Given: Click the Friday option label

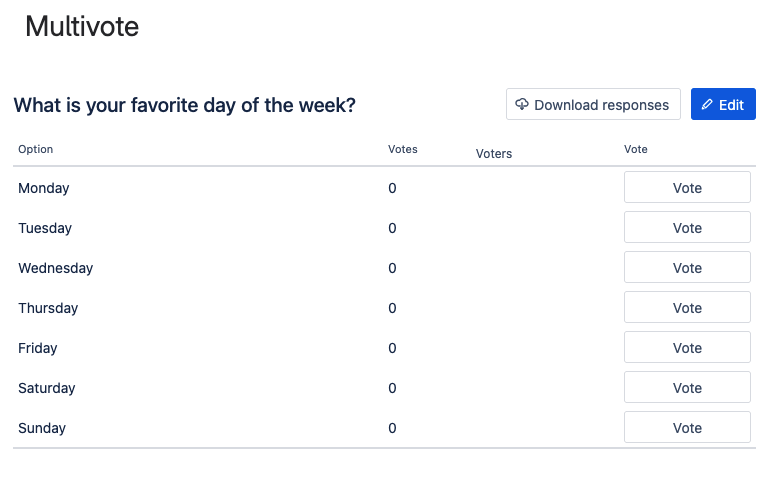Looking at the screenshot, I should [38, 348].
